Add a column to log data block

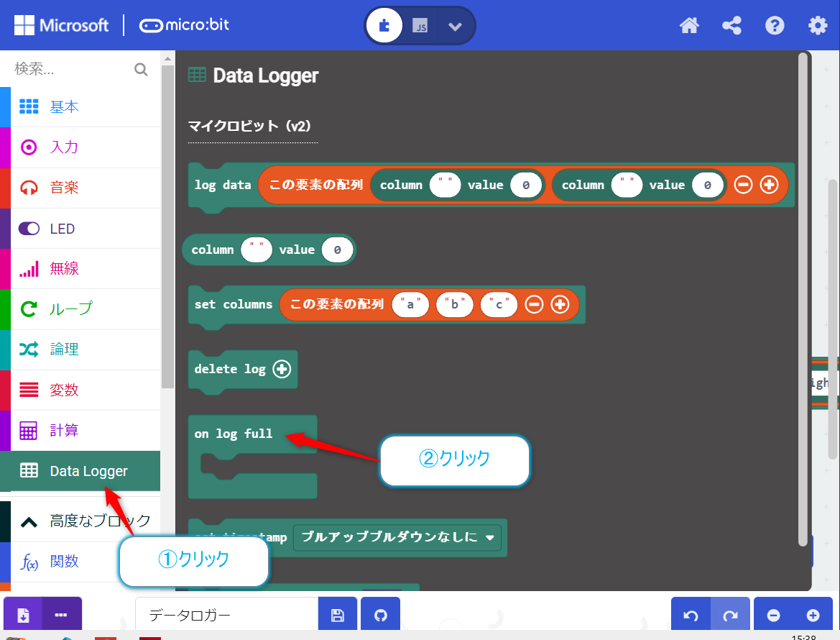pyautogui.click(x=770, y=185)
